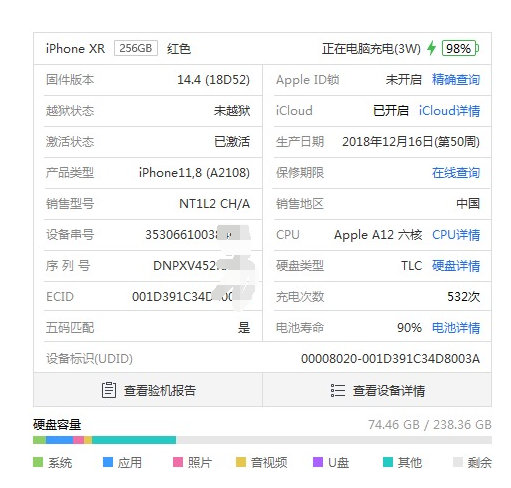This screenshot has height=488, width=511.
Task: Click the 已开启 iCloud status
Action: 391,111
